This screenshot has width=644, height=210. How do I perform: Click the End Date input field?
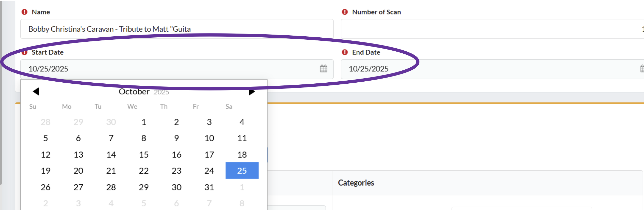492,69
